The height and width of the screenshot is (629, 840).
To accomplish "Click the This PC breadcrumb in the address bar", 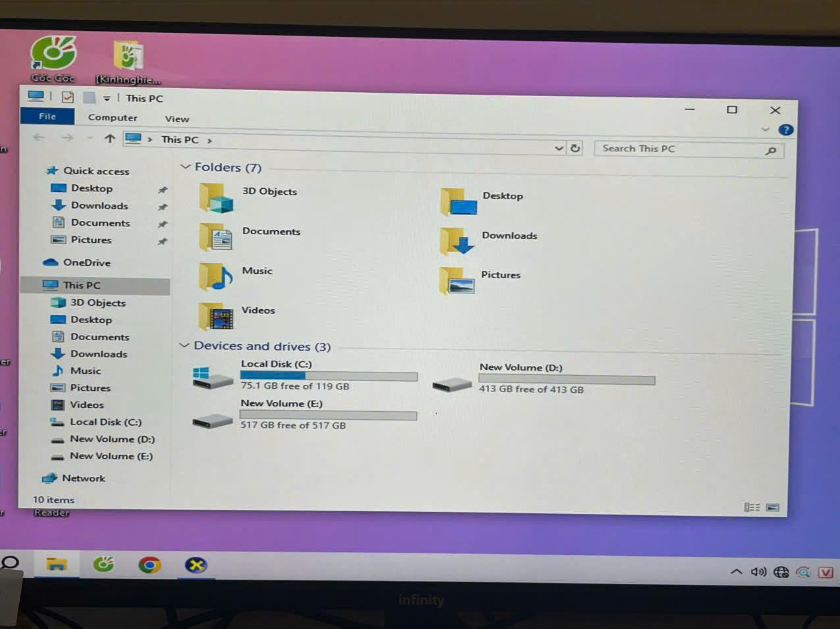I will [180, 139].
